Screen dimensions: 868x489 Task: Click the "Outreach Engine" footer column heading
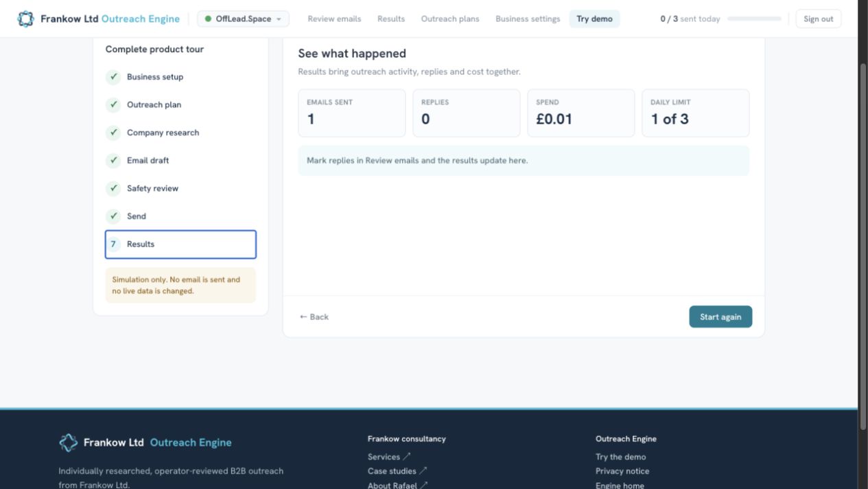626,439
